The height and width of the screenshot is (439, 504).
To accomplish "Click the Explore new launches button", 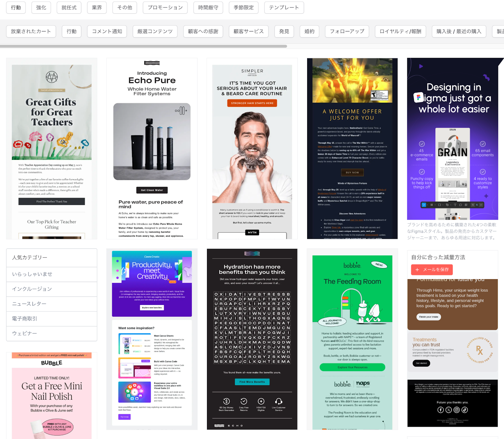I will click(x=152, y=307).
